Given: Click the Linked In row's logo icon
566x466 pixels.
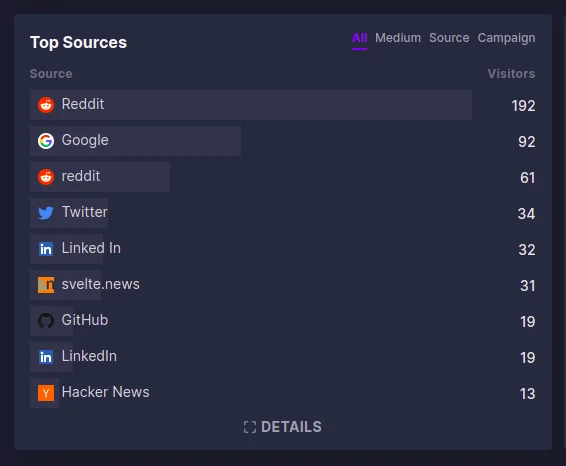Looking at the screenshot, I should click(x=46, y=249).
